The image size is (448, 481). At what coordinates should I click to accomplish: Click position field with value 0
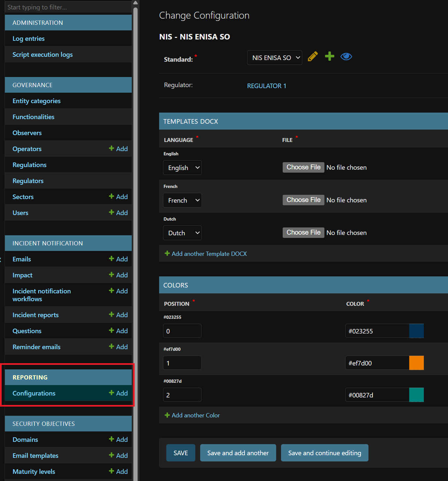pyautogui.click(x=182, y=331)
